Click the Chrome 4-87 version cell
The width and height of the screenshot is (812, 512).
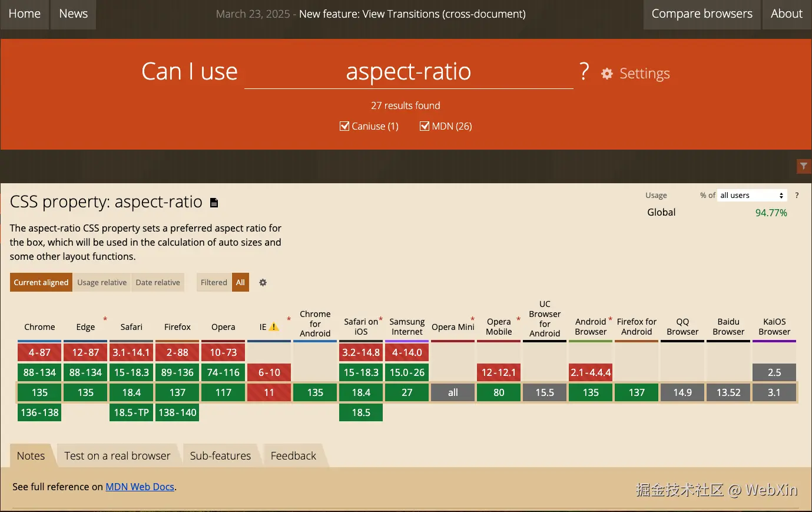[x=39, y=352]
